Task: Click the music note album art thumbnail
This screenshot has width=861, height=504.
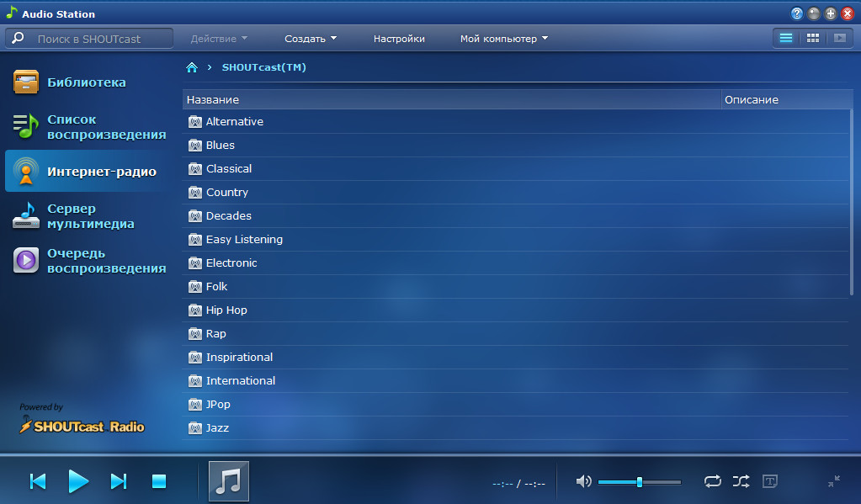Action: click(228, 481)
